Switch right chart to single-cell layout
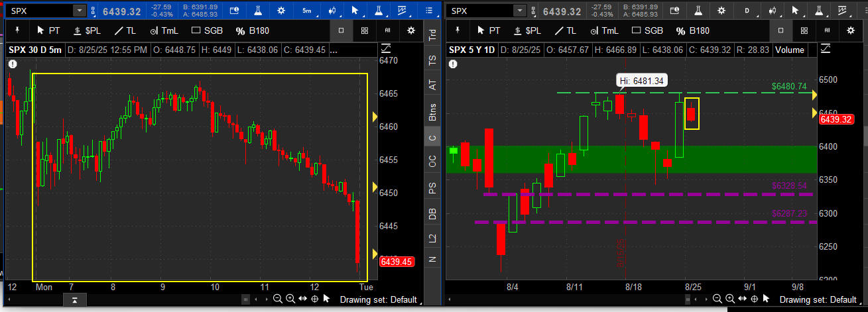This screenshot has height=312, width=868. [780, 30]
